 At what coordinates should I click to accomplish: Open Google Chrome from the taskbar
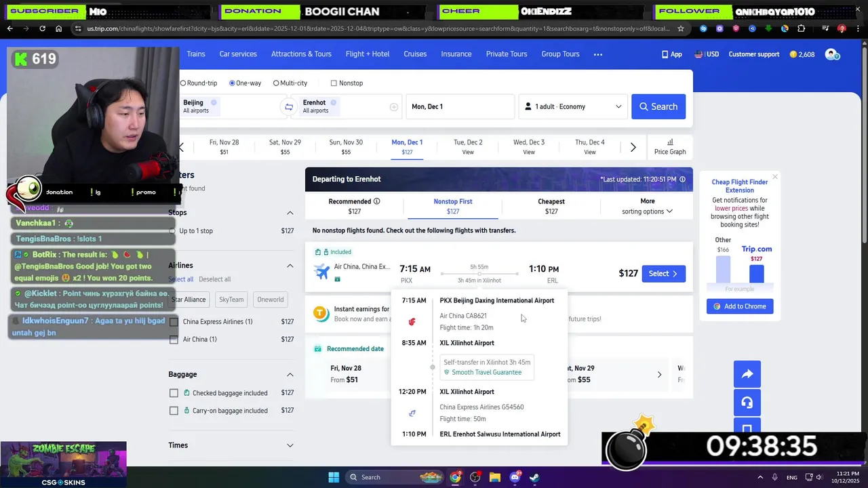[x=455, y=477]
